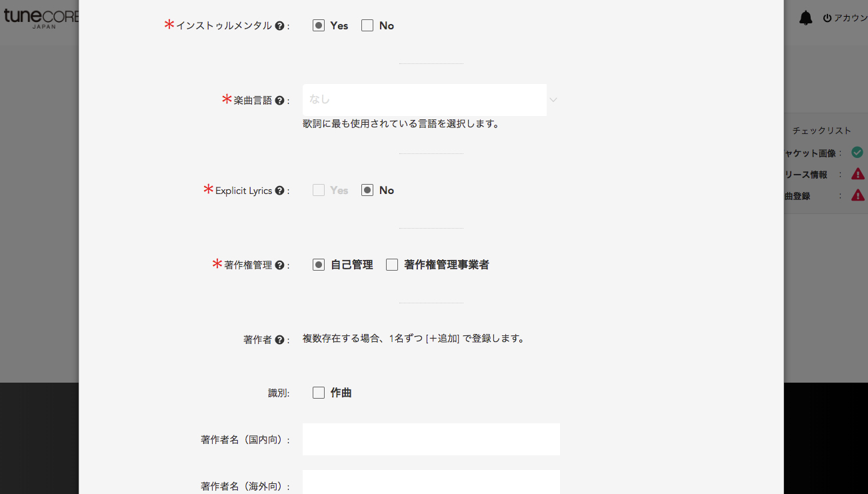
Task: Click help icon next to 著作者
Action: [279, 340]
